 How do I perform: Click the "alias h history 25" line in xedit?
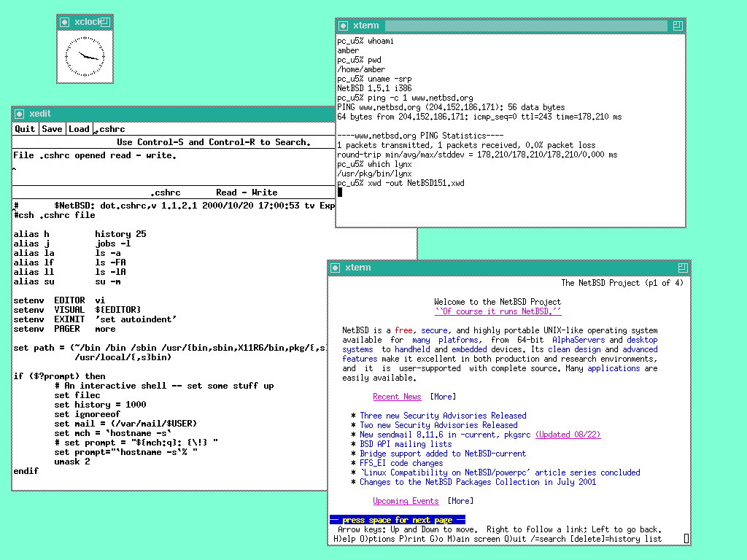point(80,234)
